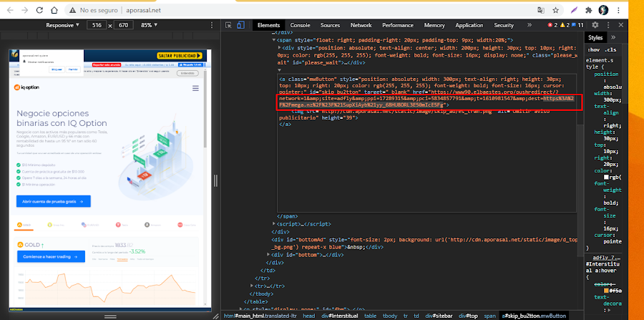The width and height of the screenshot is (644, 320).
Task: Expand the script node
Action: point(274,224)
